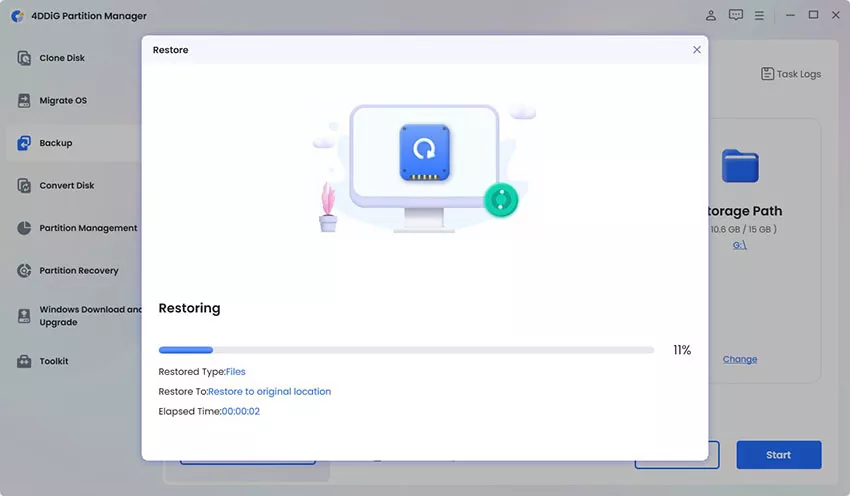Viewport: 850px width, 496px height.
Task: Close the Restore dialog
Action: pyautogui.click(x=697, y=50)
